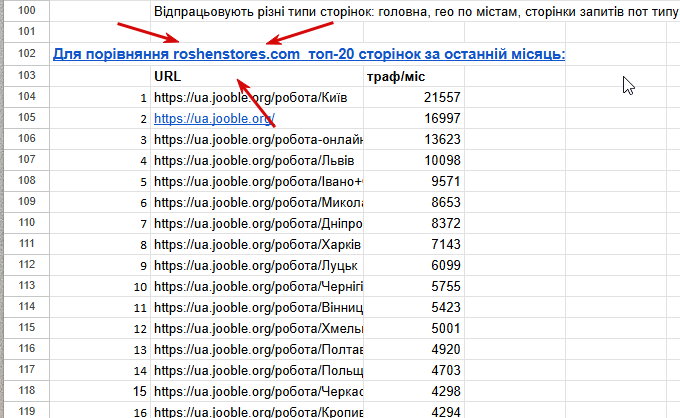Select row header 118
The height and width of the screenshot is (418, 680).
tap(26, 391)
